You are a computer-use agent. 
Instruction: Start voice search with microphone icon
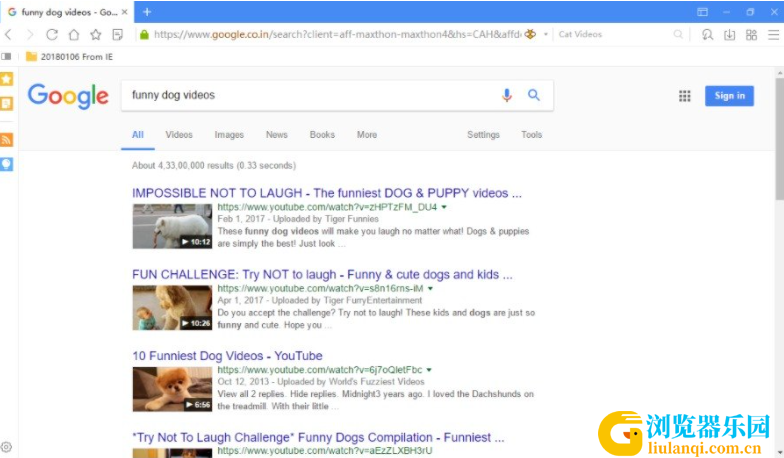[506, 95]
